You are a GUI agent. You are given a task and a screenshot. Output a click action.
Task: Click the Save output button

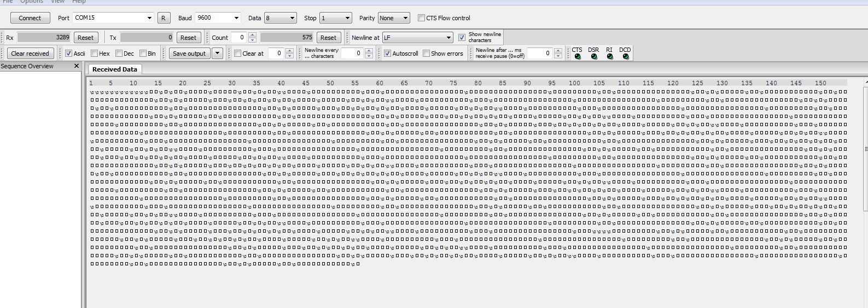(x=189, y=54)
